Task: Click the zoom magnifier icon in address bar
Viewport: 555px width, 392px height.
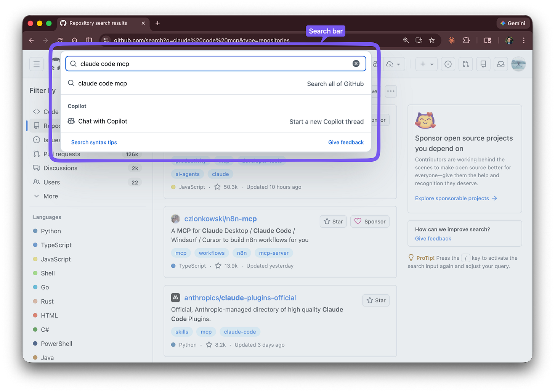Action: pos(406,40)
